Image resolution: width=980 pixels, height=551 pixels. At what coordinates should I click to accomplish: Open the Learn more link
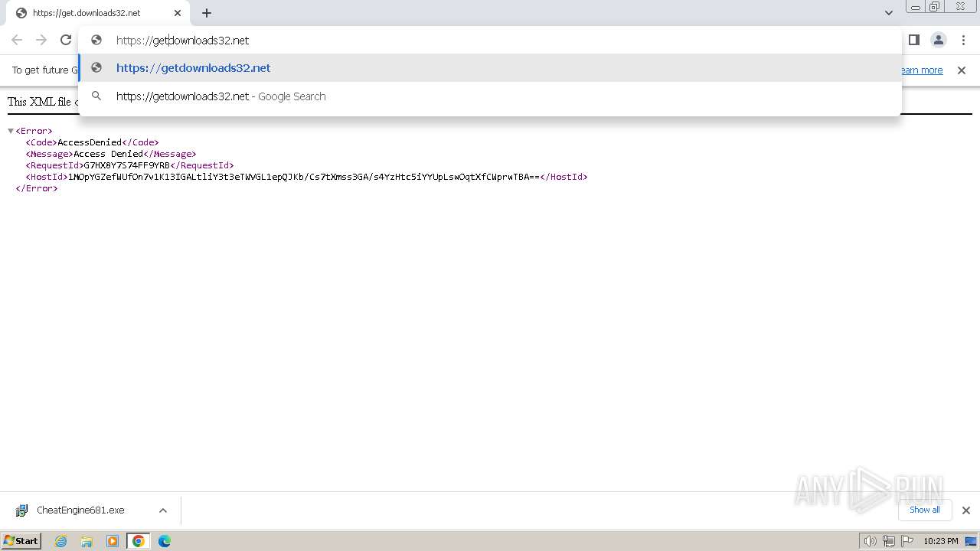[922, 70]
